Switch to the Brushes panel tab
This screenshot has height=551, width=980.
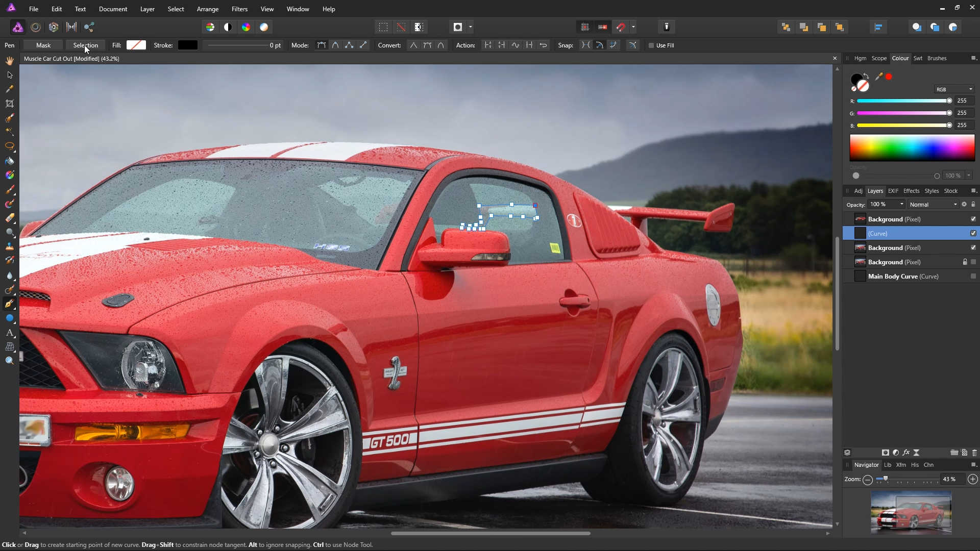point(937,58)
